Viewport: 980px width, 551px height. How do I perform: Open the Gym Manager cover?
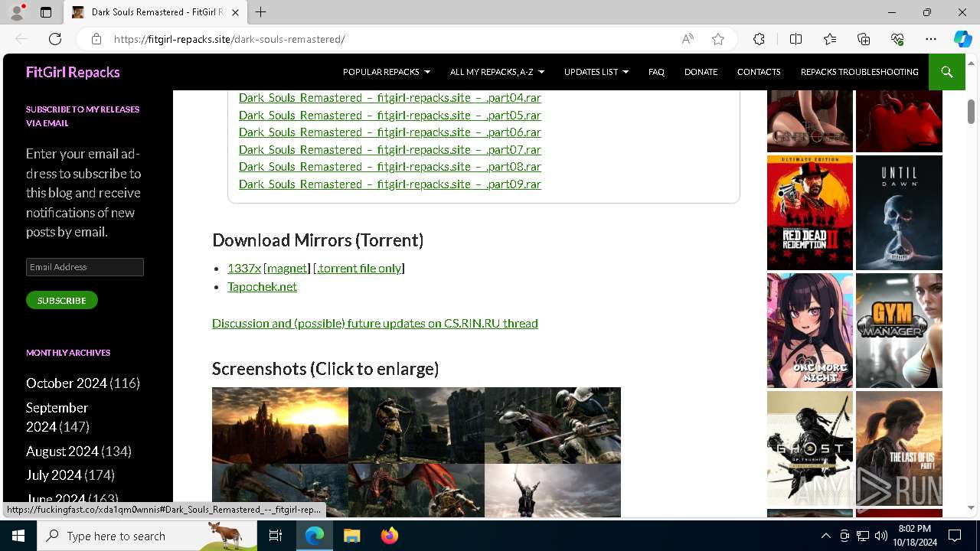pyautogui.click(x=899, y=331)
